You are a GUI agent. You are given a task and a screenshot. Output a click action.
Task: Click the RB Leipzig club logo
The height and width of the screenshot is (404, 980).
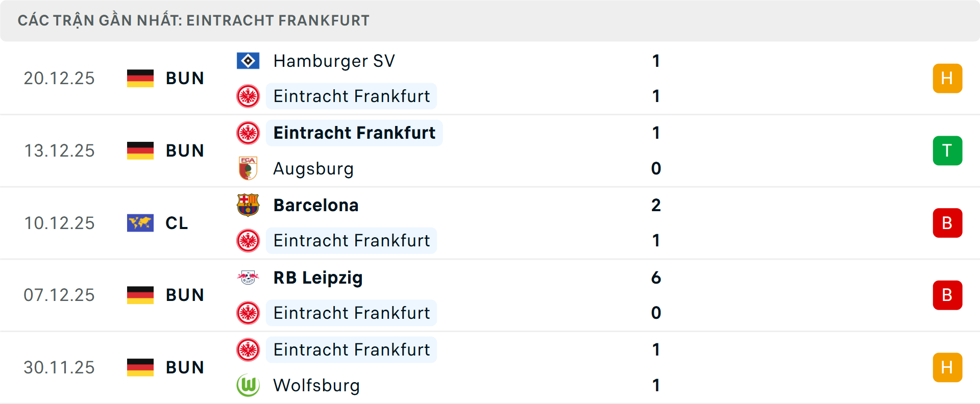pos(249,278)
